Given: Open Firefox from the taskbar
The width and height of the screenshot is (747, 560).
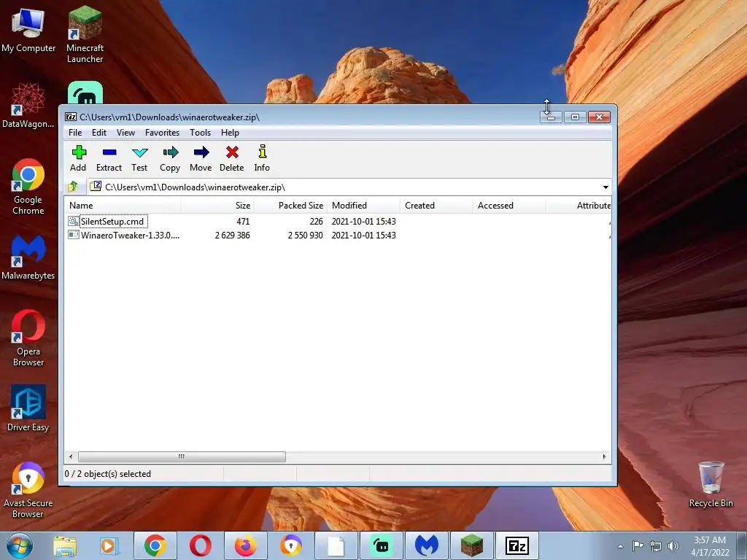Looking at the screenshot, I should tap(246, 545).
